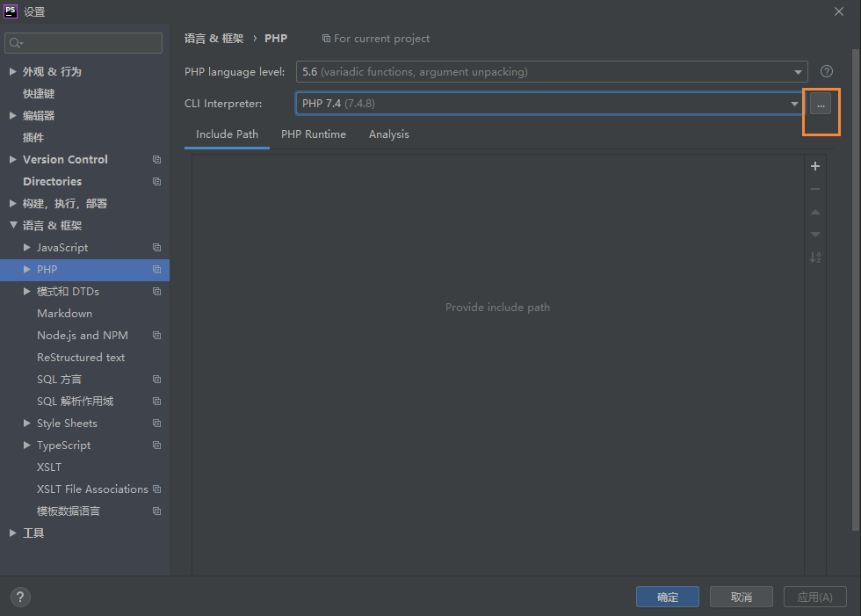Expand the 构建, 执行, 部署 section
The image size is (861, 616).
[x=12, y=203]
